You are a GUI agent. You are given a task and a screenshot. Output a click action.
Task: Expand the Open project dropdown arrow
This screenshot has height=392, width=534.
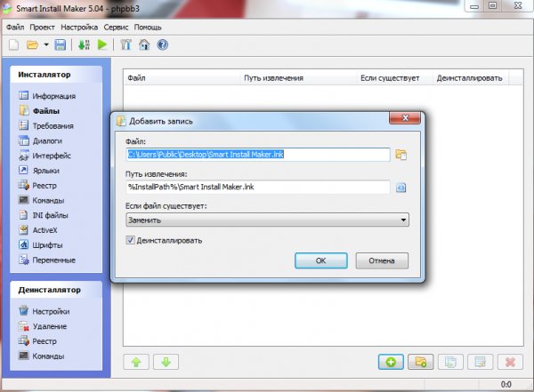(x=46, y=44)
